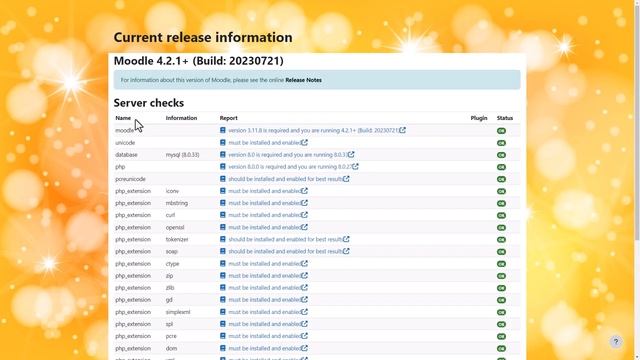Open the database version report link
Image resolution: width=640 pixels, height=360 pixels.
click(x=288, y=155)
